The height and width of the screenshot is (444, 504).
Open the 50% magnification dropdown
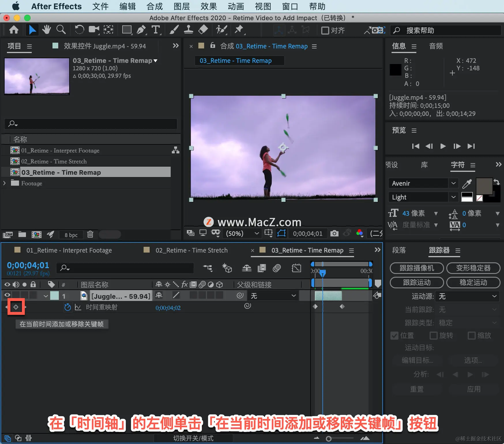click(x=242, y=233)
